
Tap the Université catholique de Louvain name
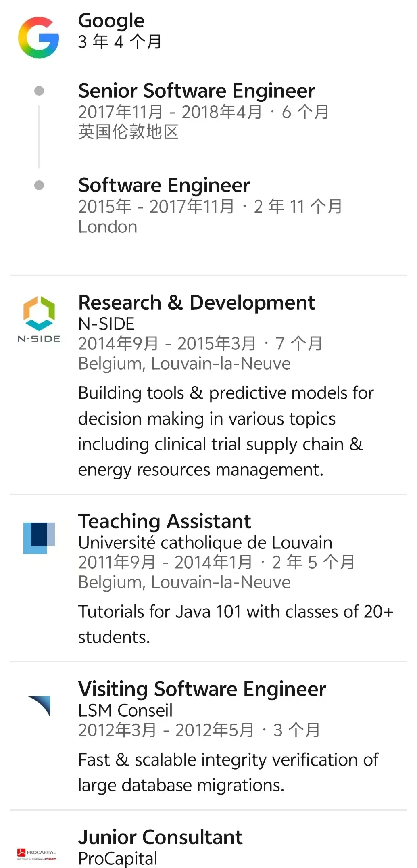pyautogui.click(x=205, y=543)
